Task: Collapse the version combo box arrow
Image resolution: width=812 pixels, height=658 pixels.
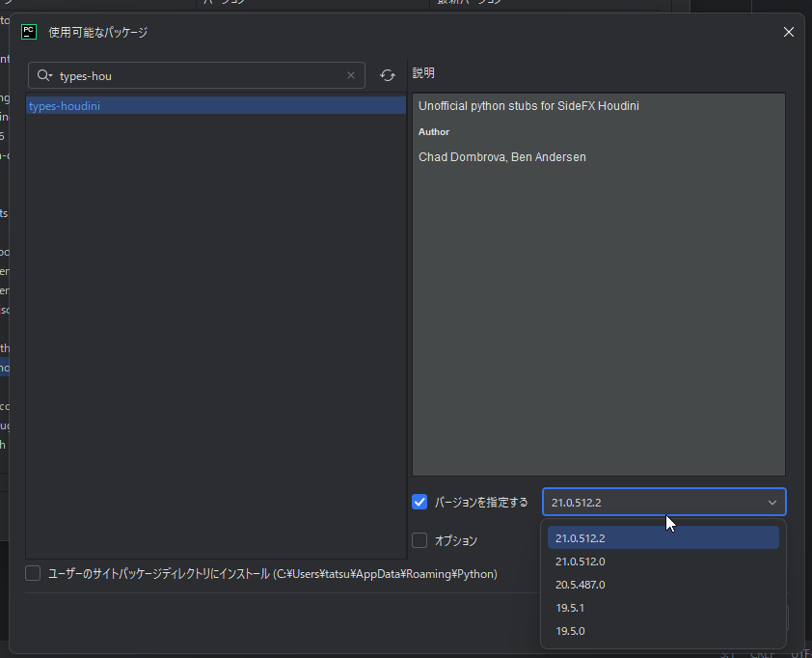Action: point(772,503)
